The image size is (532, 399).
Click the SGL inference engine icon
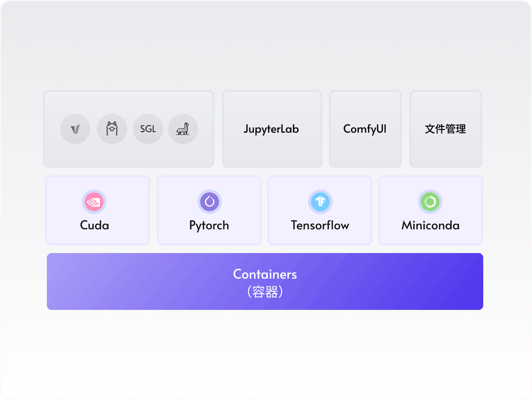(x=148, y=128)
